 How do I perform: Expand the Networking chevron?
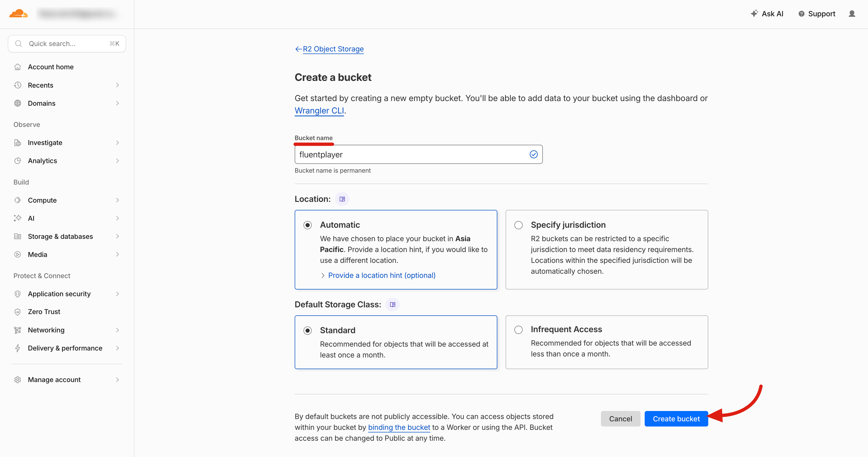[117, 330]
